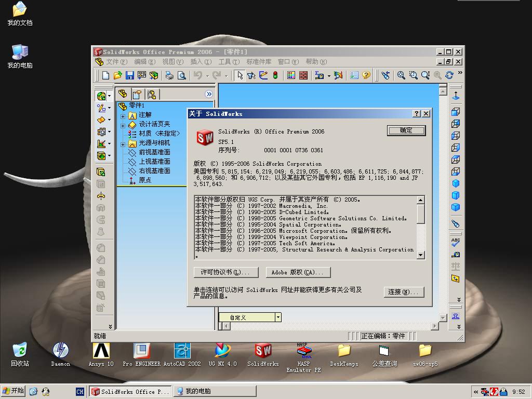Screen dimensions: 532x399
Task: Click the 许可协议书(L)... button
Action: (x=226, y=272)
